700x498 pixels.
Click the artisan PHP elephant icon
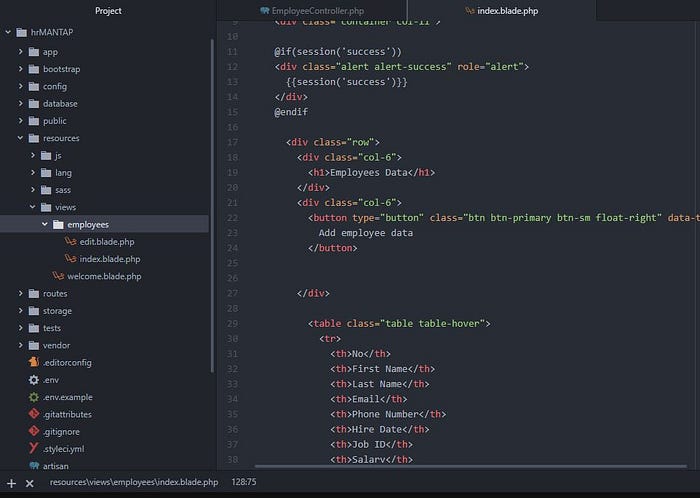tap(34, 465)
